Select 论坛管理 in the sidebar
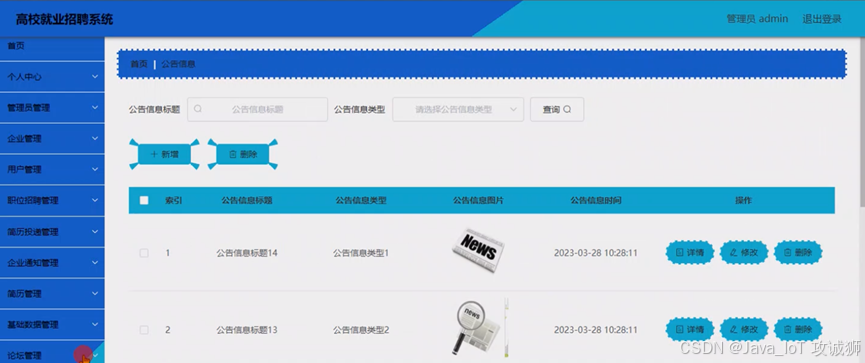This screenshot has height=363, width=865. click(x=52, y=352)
